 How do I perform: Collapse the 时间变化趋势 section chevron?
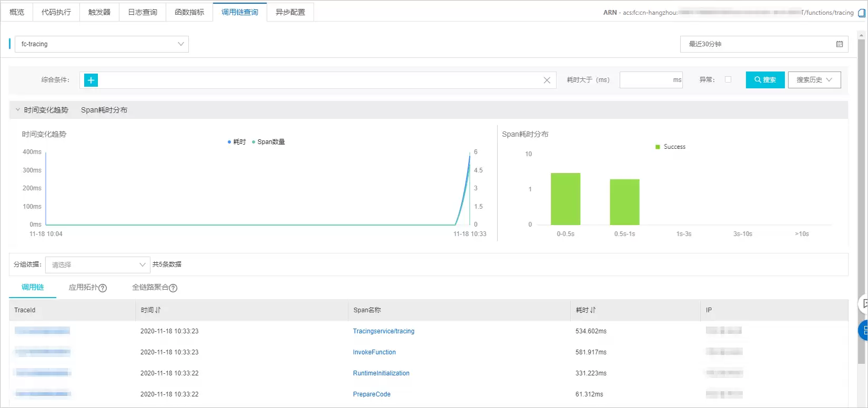(x=17, y=110)
